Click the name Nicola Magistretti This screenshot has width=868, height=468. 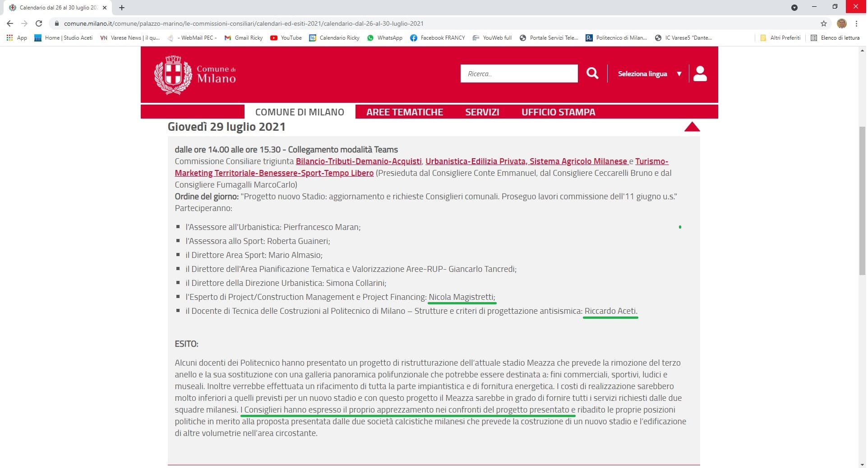(x=462, y=297)
